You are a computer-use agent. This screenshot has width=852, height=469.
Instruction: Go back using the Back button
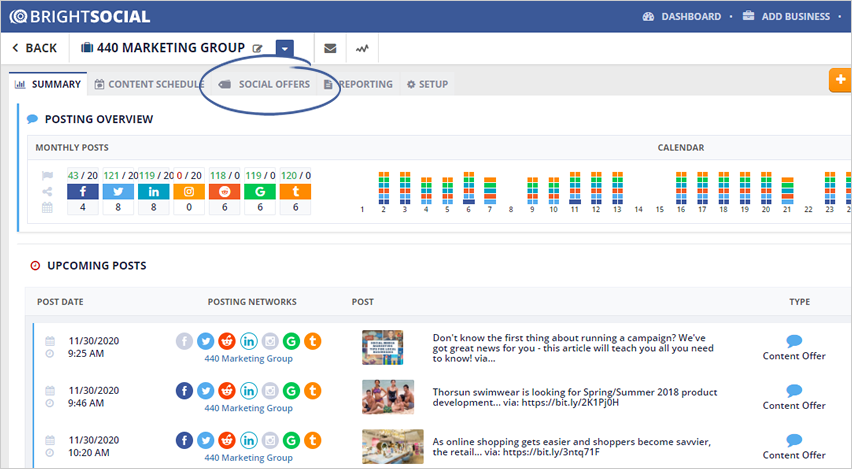pyautogui.click(x=35, y=48)
